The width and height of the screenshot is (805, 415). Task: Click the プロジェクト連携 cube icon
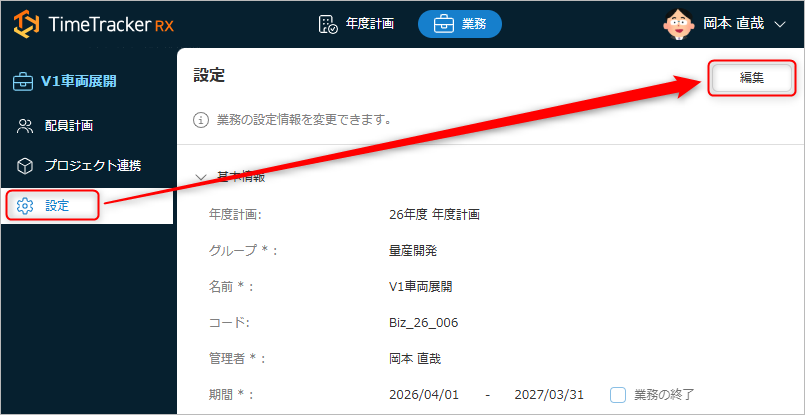26,165
